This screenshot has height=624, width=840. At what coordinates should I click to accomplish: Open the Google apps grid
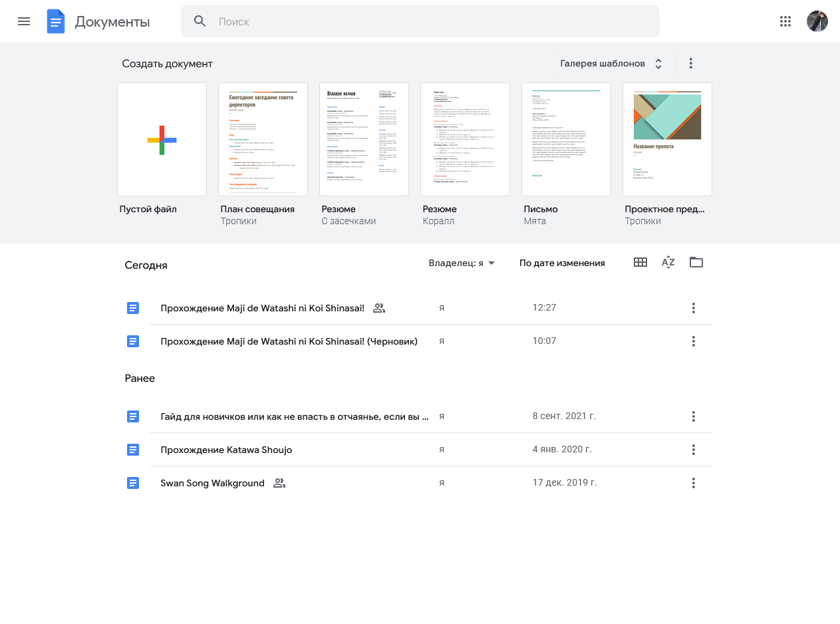click(x=785, y=21)
